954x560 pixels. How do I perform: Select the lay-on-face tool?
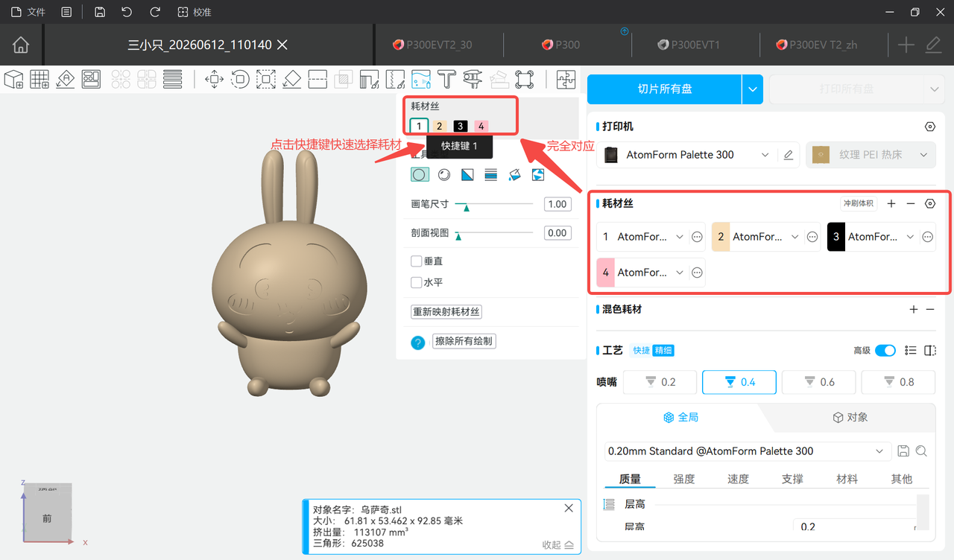click(292, 79)
